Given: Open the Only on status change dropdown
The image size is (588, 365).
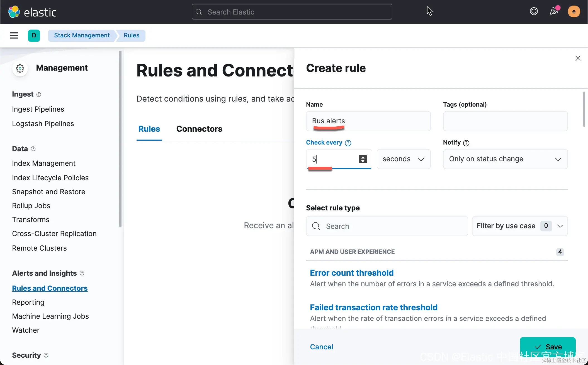Looking at the screenshot, I should coord(505,159).
